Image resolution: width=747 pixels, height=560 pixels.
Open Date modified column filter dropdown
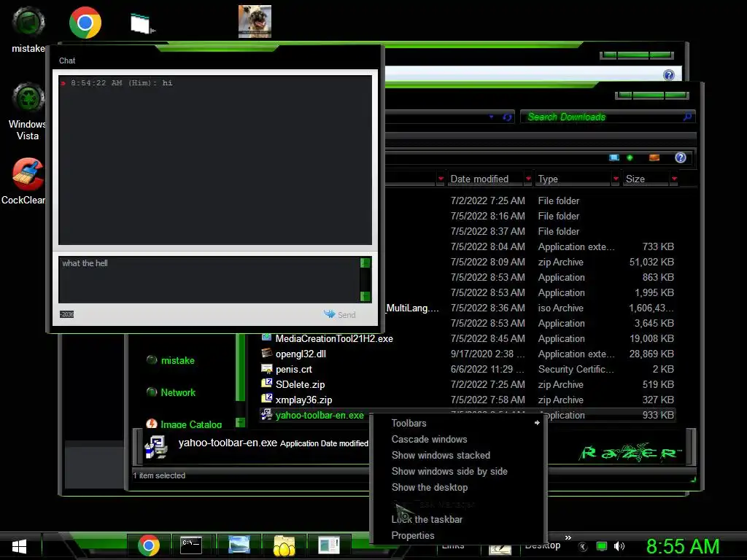pyautogui.click(x=528, y=179)
